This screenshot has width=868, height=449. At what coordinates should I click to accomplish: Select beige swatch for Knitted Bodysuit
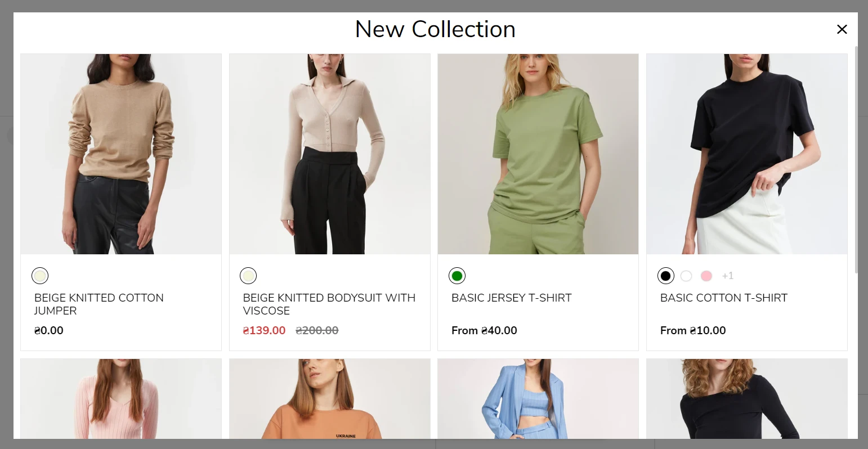tap(248, 276)
